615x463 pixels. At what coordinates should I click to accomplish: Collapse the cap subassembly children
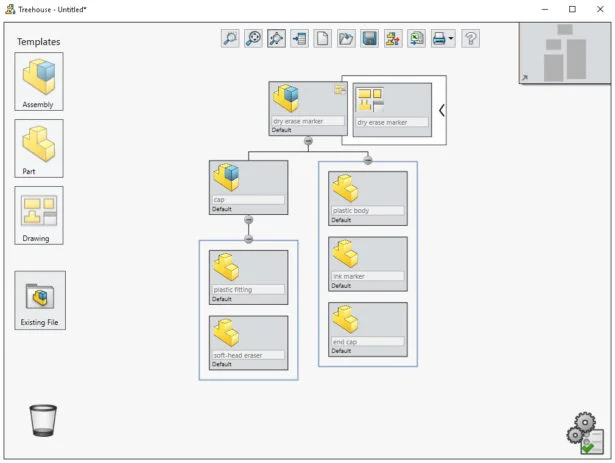(248, 220)
